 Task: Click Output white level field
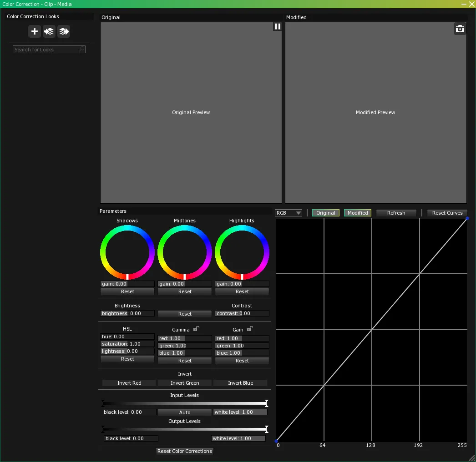(x=238, y=438)
